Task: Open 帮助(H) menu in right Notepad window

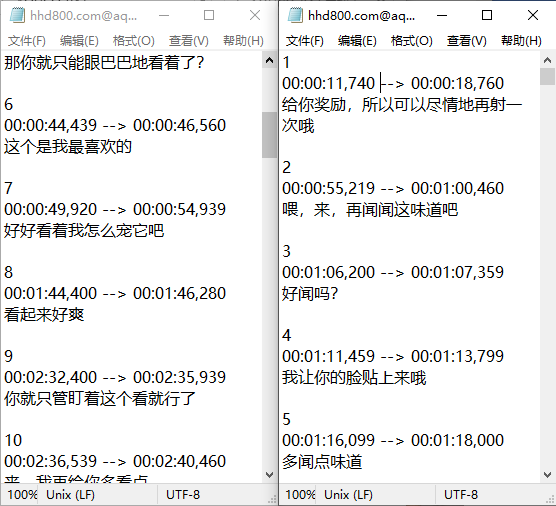Action: pyautogui.click(x=521, y=41)
